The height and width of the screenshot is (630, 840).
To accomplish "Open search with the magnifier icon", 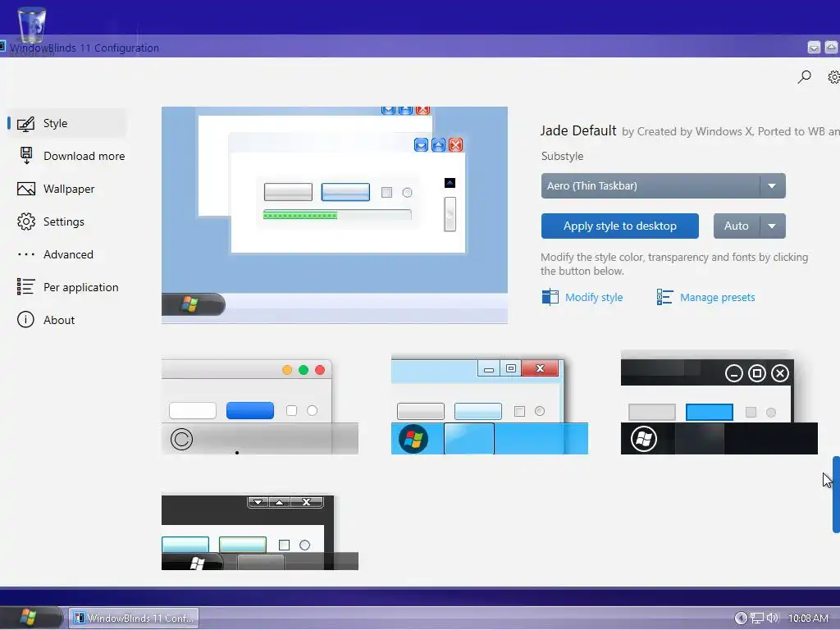I will tap(804, 77).
